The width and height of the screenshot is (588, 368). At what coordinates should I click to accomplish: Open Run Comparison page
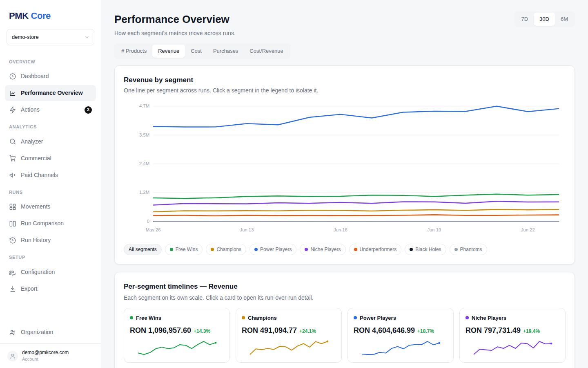50,224
